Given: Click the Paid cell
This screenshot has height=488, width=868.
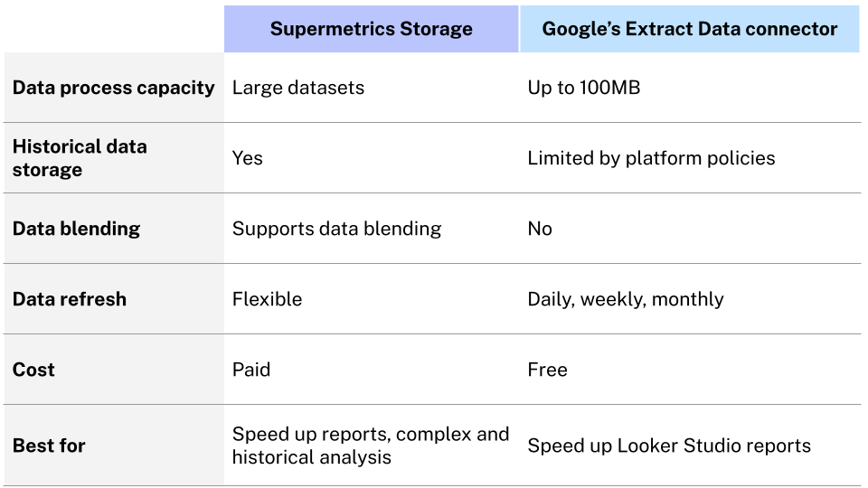Looking at the screenshot, I should pos(251,370).
